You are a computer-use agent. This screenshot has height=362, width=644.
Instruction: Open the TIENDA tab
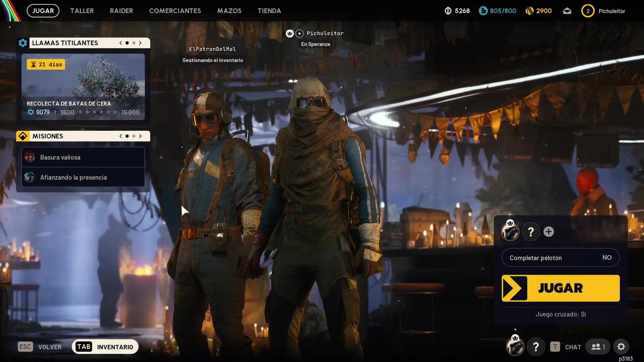[x=269, y=11]
